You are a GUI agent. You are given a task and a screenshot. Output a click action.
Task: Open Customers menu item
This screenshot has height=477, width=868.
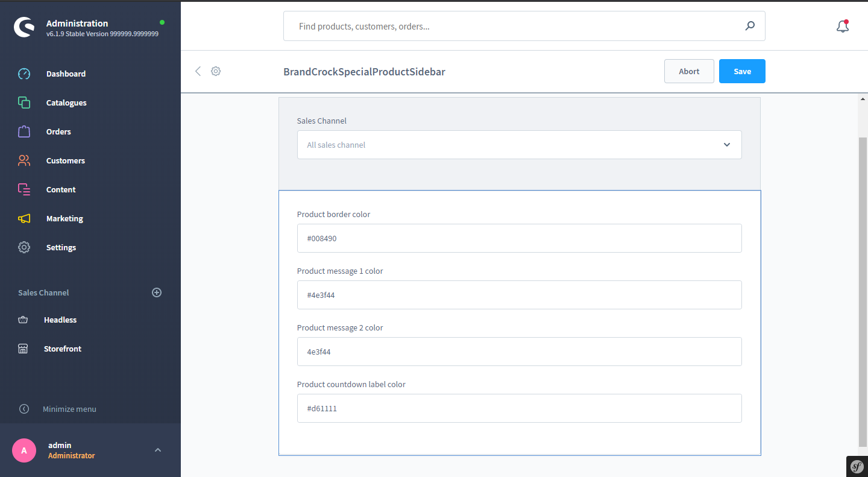(x=66, y=160)
